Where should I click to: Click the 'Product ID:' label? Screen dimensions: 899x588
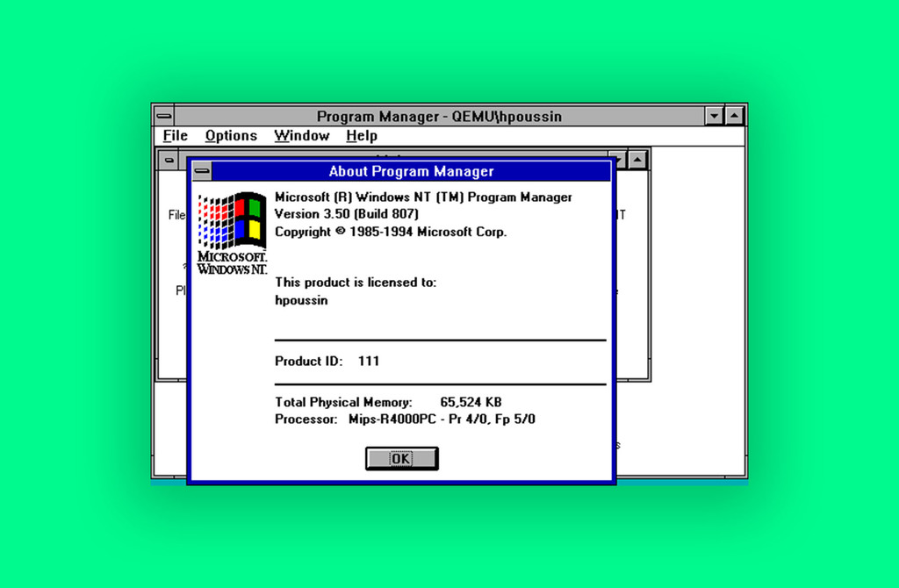tap(308, 361)
